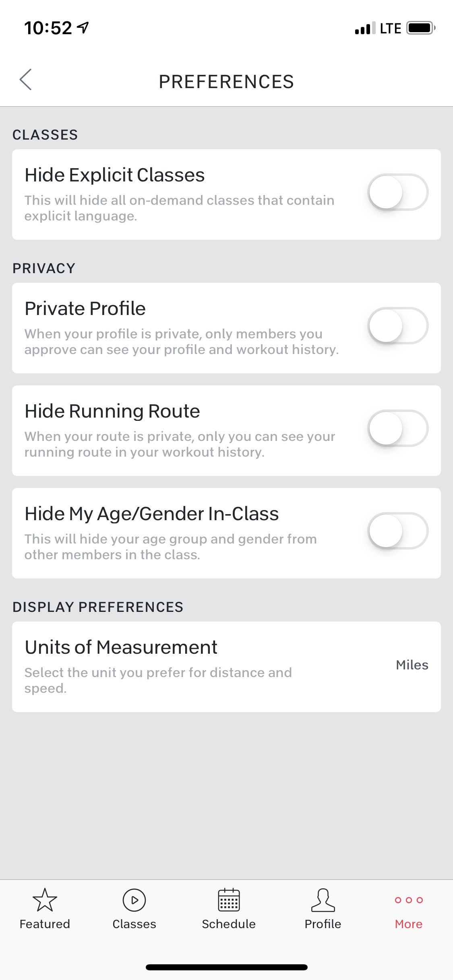453x980 pixels.
Task: Select the Profile tab label
Action: [x=323, y=924]
